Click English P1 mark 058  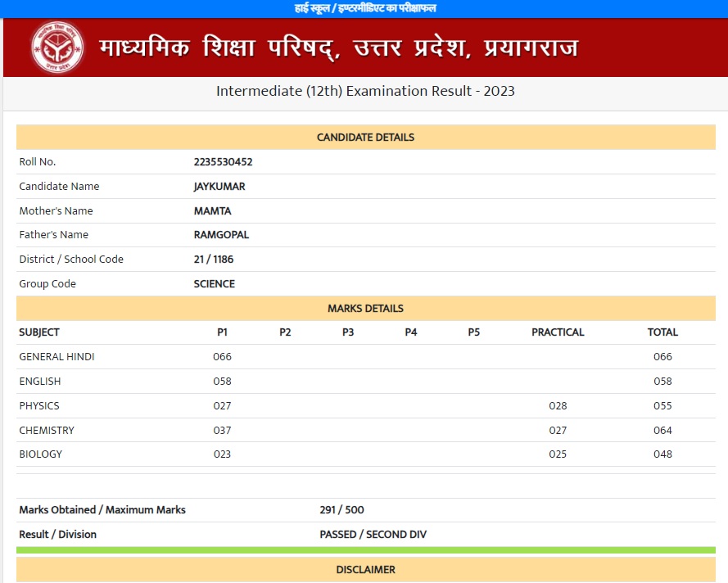[222, 381]
